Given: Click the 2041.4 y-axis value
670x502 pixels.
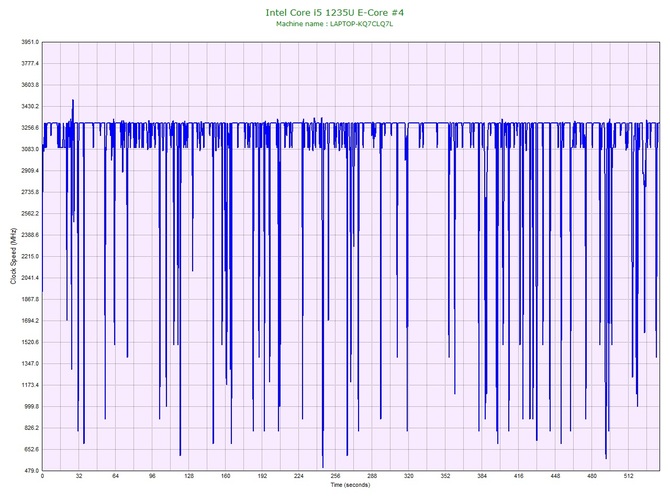Looking at the screenshot, I should 29,278.
